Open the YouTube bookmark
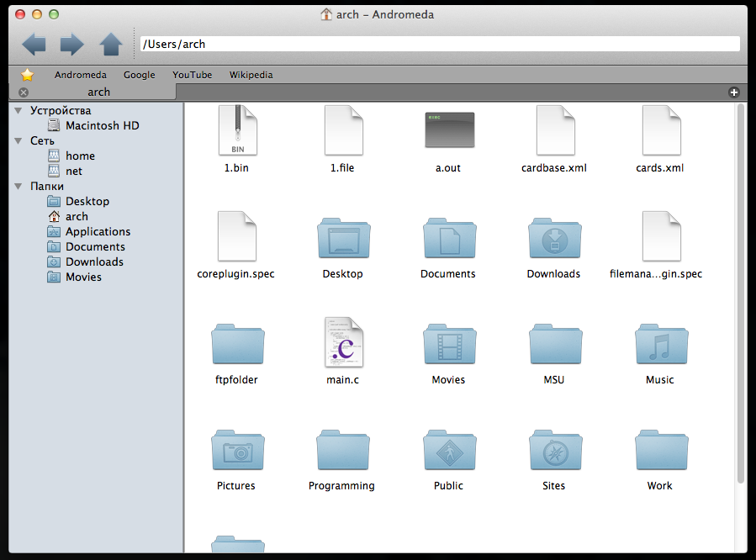Image resolution: width=756 pixels, height=560 pixels. coord(193,75)
